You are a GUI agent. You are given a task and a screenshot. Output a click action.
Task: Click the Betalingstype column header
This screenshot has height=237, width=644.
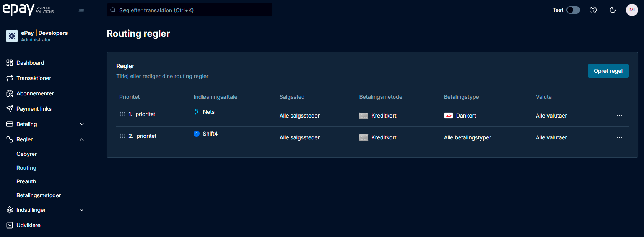(x=462, y=97)
